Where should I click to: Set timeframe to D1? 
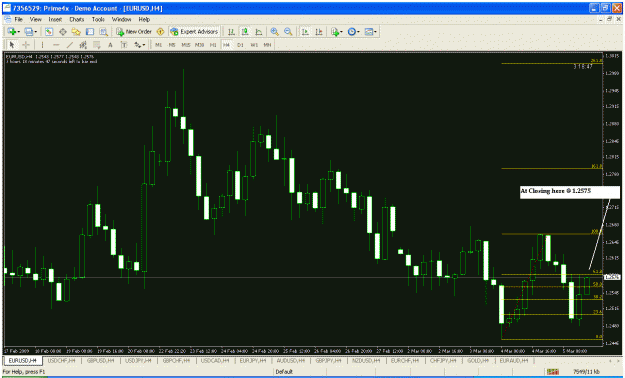[x=240, y=45]
